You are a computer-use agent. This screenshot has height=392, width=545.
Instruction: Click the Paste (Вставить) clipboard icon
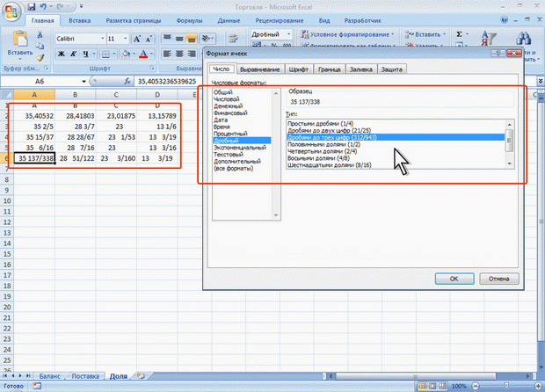[x=20, y=43]
